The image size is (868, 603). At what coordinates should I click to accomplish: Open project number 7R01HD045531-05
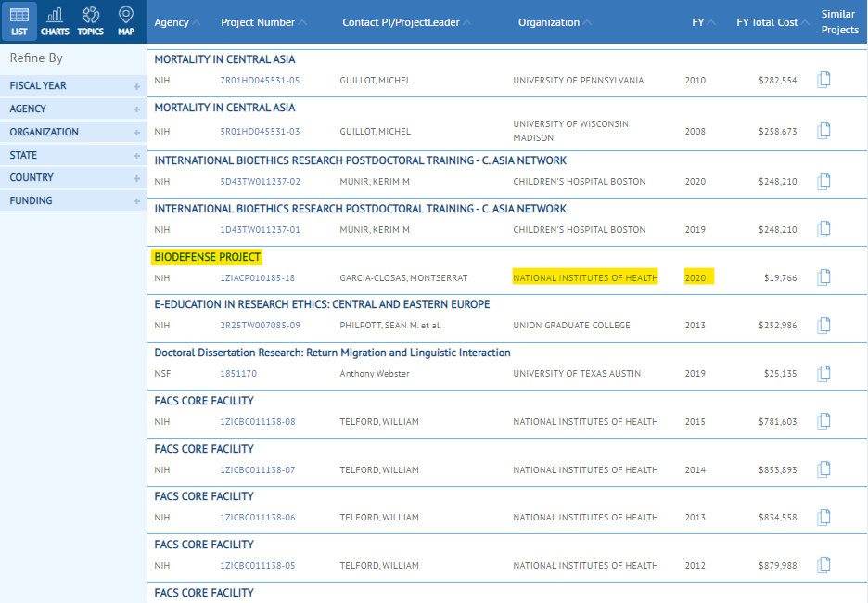[x=260, y=81]
